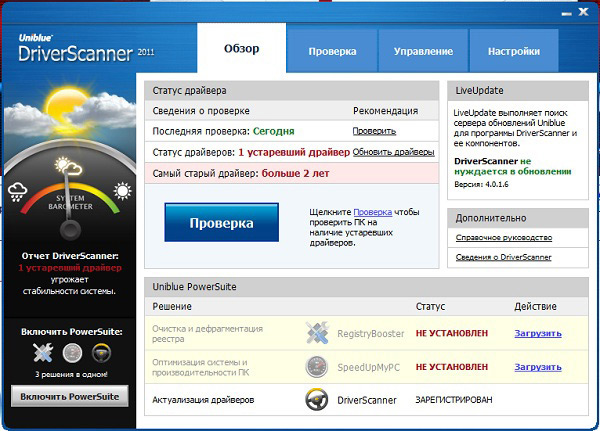This screenshot has width=600, height=431.
Task: Click Загрузить link for SpeedUpMyPC
Action: tap(538, 367)
